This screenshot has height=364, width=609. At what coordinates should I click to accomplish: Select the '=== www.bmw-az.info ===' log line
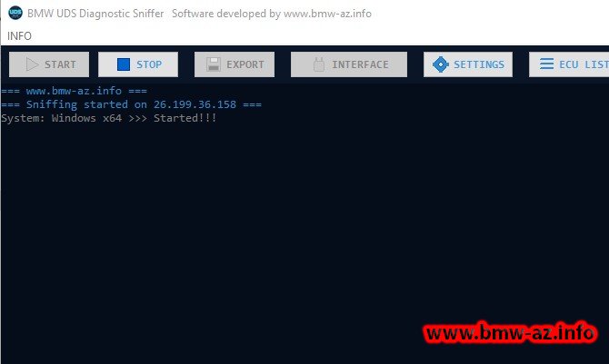point(74,92)
